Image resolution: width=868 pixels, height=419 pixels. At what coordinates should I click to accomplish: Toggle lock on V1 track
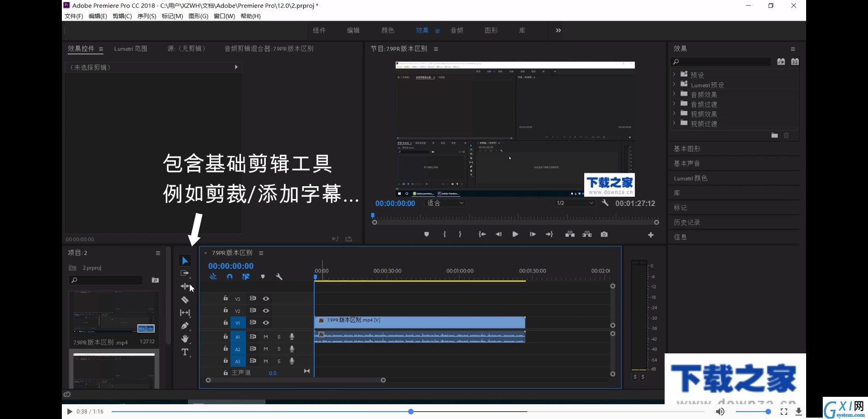pos(225,322)
